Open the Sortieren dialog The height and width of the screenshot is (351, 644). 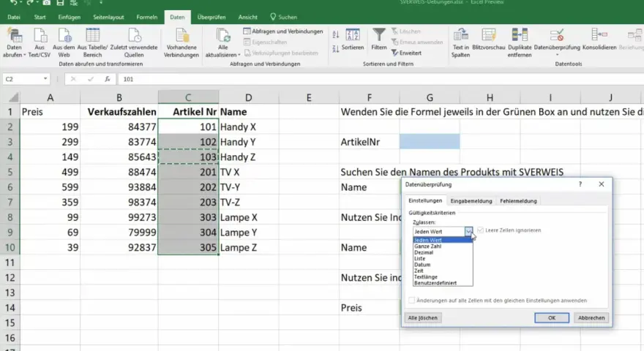click(353, 39)
